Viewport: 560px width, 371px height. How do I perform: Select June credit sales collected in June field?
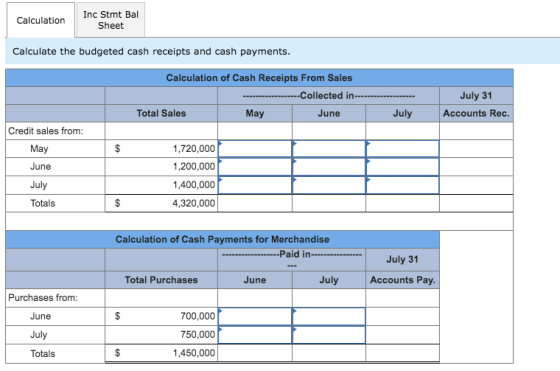(x=329, y=167)
